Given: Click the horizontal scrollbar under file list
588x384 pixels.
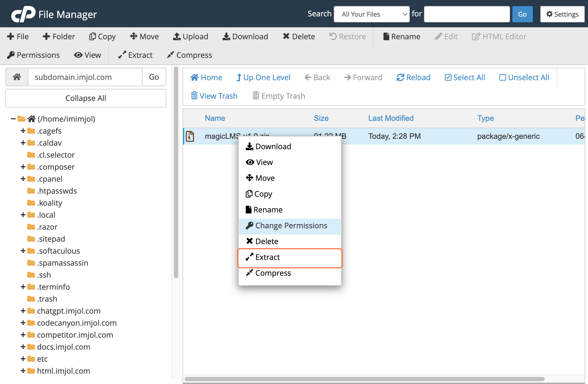Looking at the screenshot, I should tap(365, 379).
